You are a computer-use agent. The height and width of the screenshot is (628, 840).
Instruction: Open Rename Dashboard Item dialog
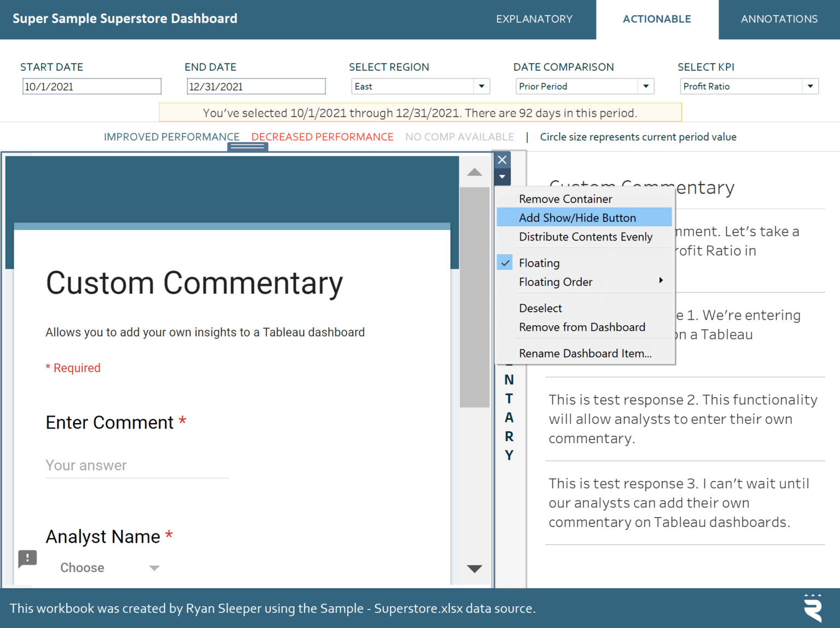(x=585, y=353)
